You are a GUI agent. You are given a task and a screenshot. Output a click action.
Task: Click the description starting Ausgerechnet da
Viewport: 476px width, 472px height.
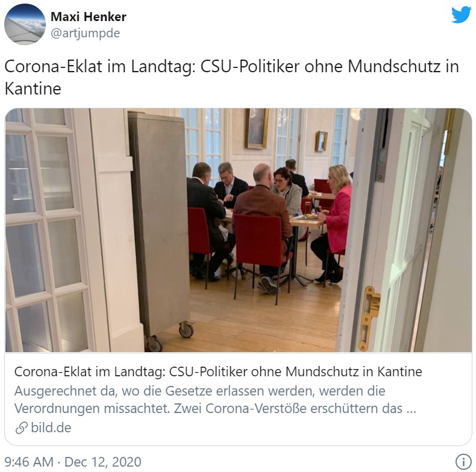pyautogui.click(x=215, y=400)
